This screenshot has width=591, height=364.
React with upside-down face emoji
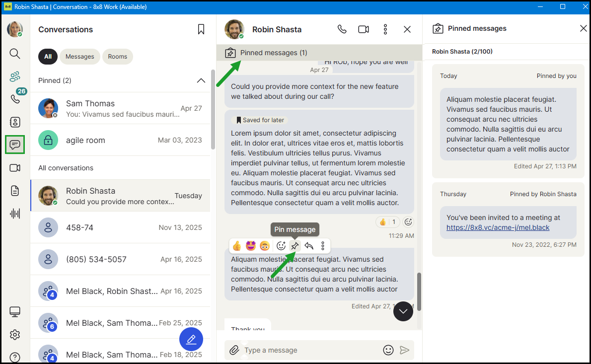pyautogui.click(x=265, y=246)
